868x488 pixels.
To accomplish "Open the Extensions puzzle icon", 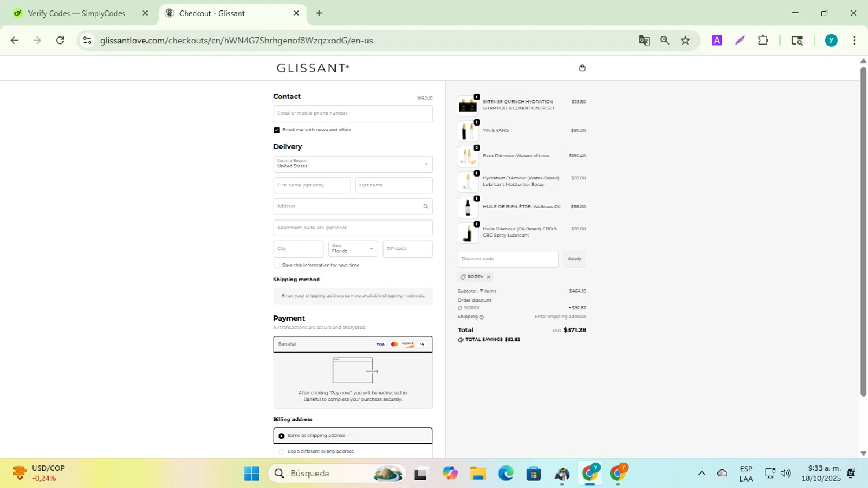I will (763, 40).
